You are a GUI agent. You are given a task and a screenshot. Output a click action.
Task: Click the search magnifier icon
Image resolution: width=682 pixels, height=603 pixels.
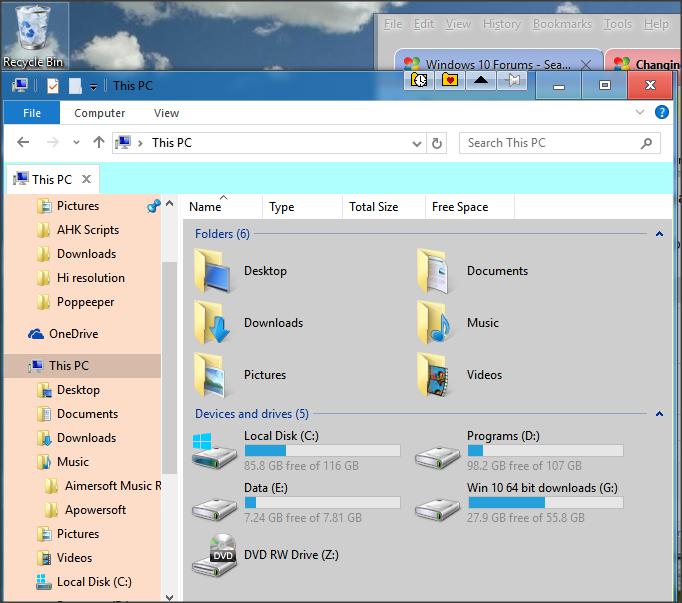[x=647, y=143]
